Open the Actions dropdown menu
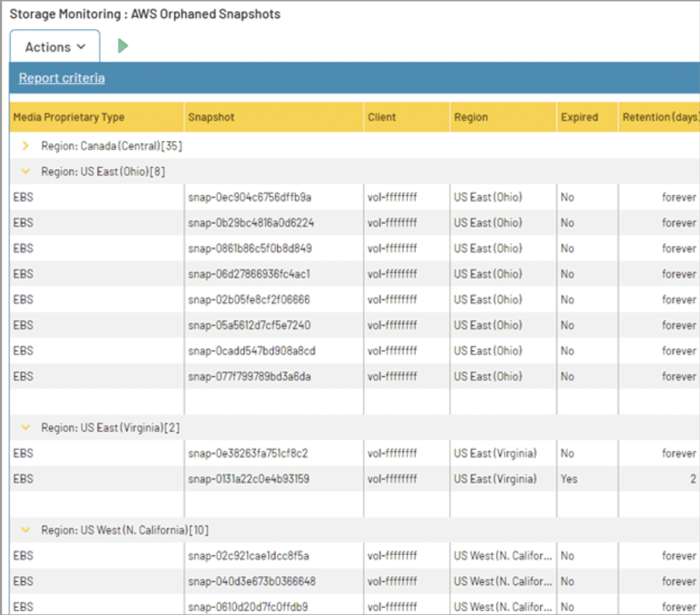 click(54, 46)
